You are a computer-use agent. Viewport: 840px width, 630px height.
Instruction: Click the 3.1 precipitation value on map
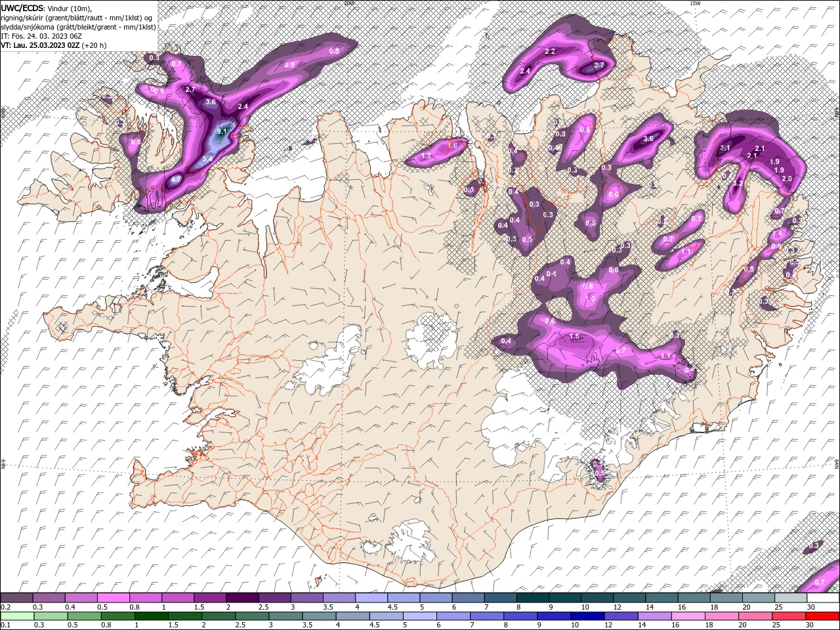(x=725, y=148)
